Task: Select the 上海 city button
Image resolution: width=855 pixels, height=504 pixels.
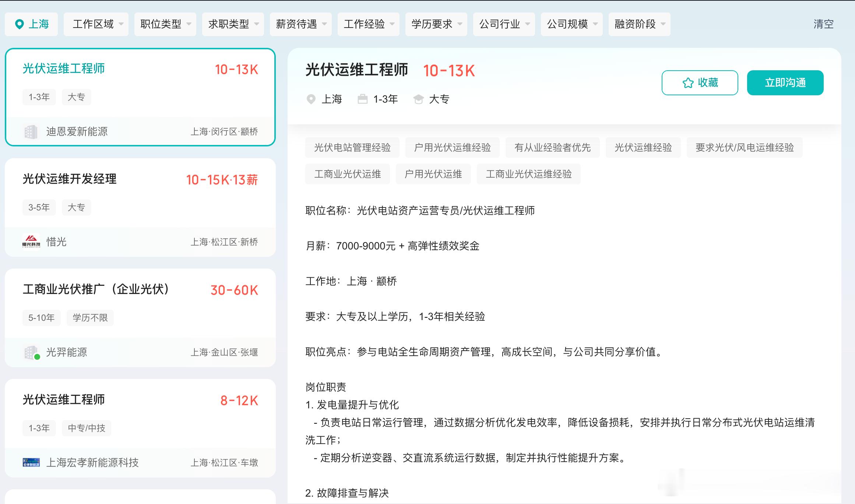Action: [31, 24]
